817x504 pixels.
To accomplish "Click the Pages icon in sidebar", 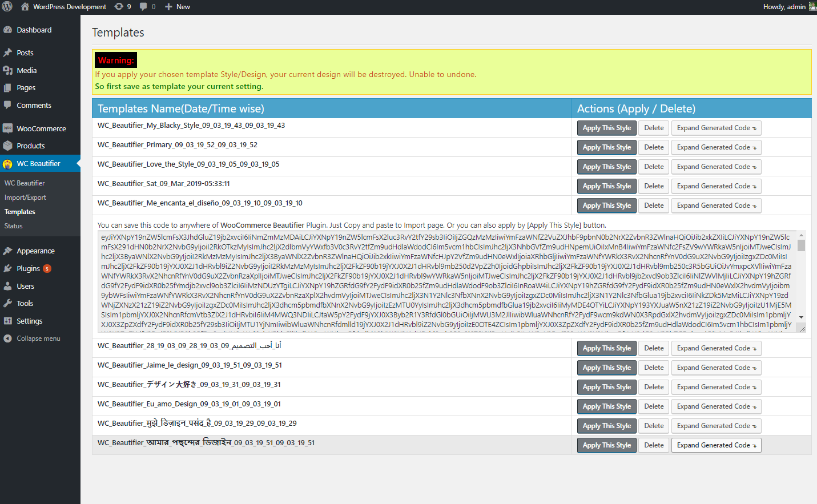I will point(7,88).
